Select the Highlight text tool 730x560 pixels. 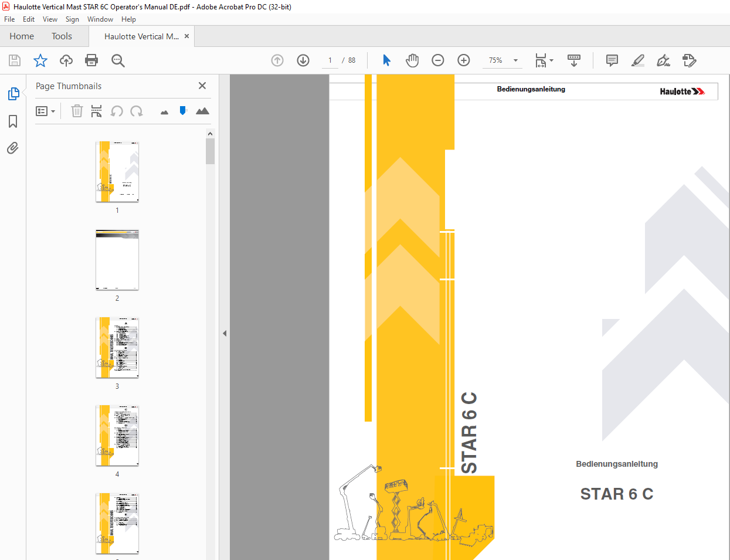(638, 60)
